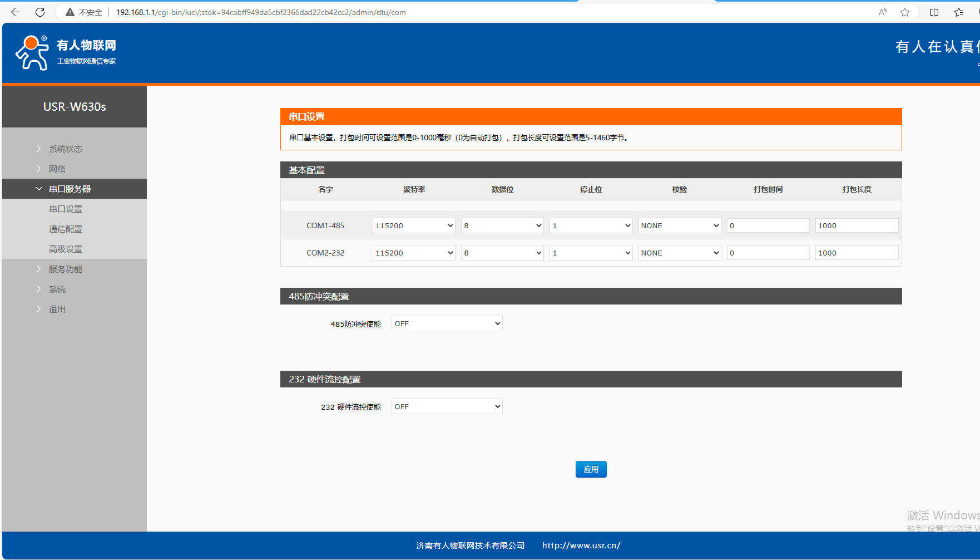Screen dimensions: 980x560
Task: Select 高级设置 in the sidebar
Action: click(66, 249)
